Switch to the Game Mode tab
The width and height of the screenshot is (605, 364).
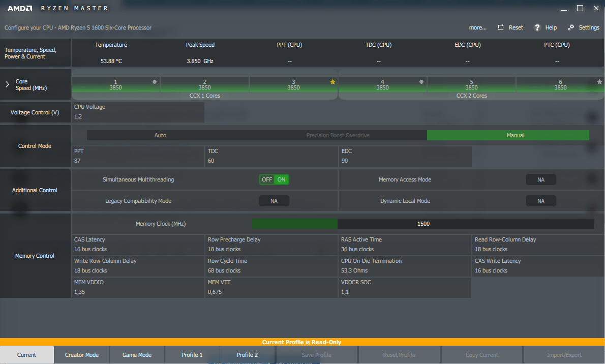[x=137, y=355]
